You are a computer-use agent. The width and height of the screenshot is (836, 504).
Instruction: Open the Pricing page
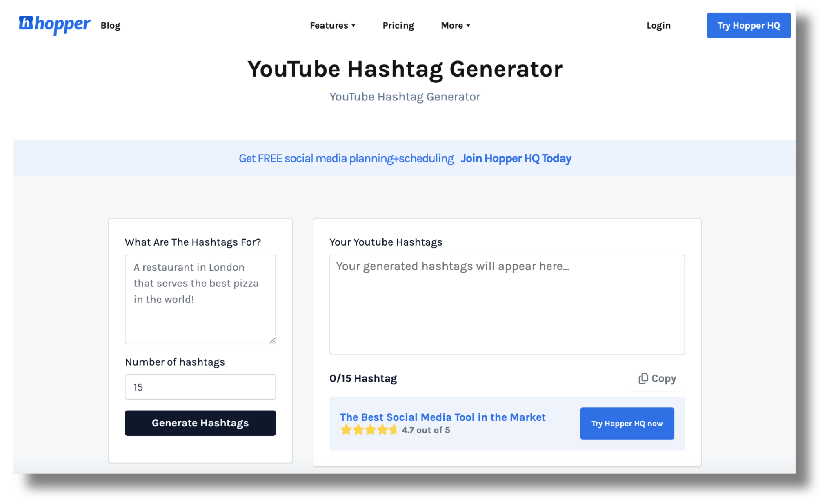tap(398, 25)
